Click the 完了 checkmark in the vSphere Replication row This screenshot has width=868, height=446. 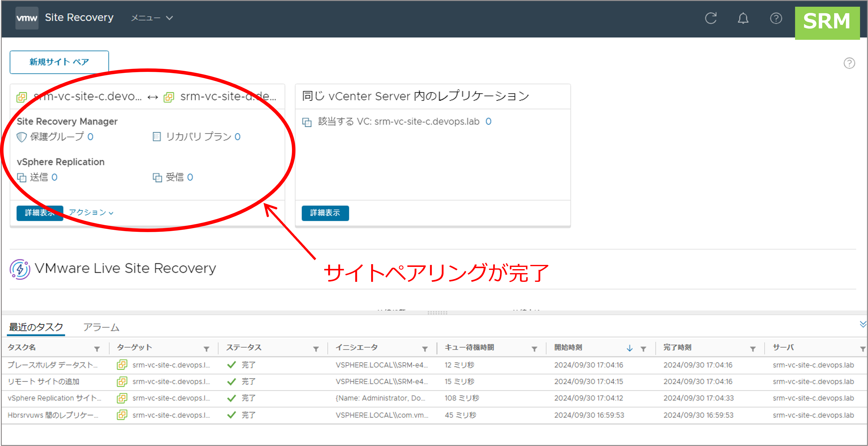point(231,398)
